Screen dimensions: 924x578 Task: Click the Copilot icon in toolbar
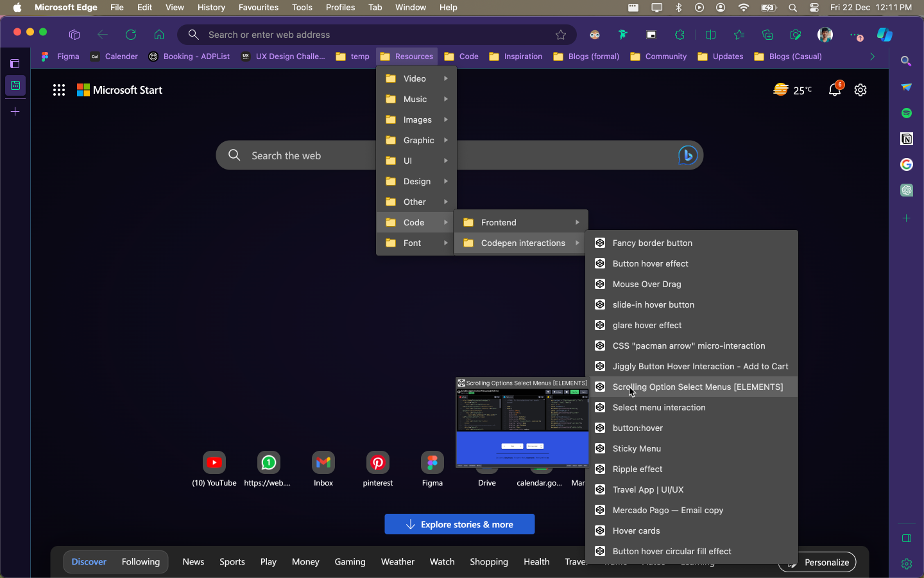[x=885, y=35]
